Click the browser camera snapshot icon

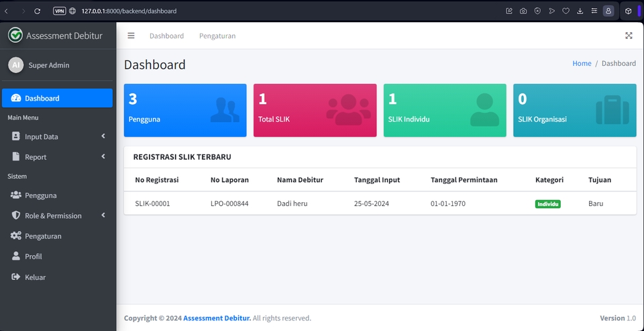(x=523, y=11)
